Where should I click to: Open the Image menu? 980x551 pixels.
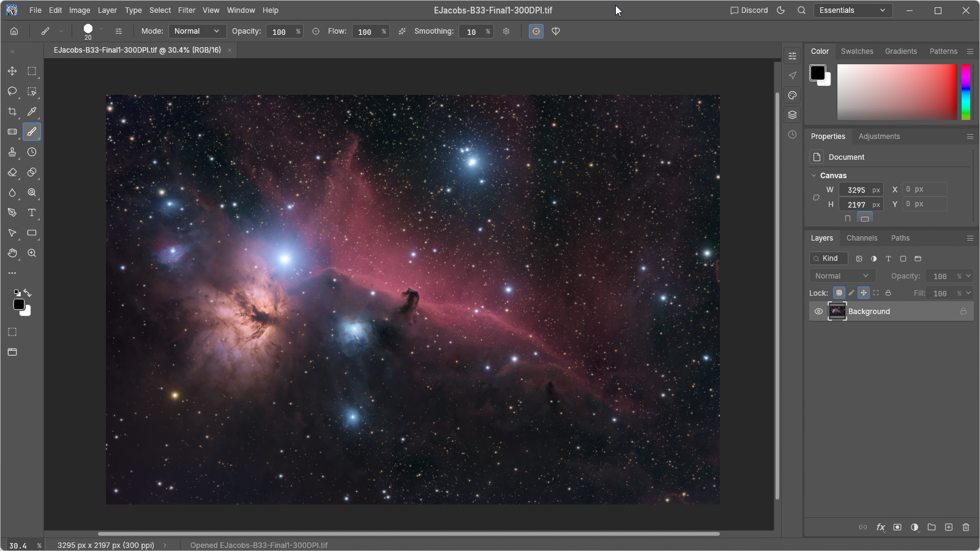(80, 10)
